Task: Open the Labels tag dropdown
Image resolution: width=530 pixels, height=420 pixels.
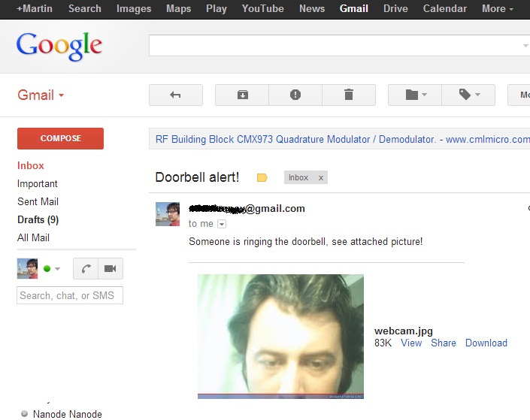Action: point(468,95)
